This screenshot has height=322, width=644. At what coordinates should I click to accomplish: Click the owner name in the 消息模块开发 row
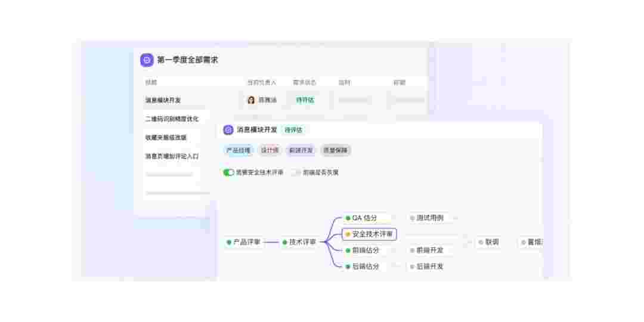267,100
